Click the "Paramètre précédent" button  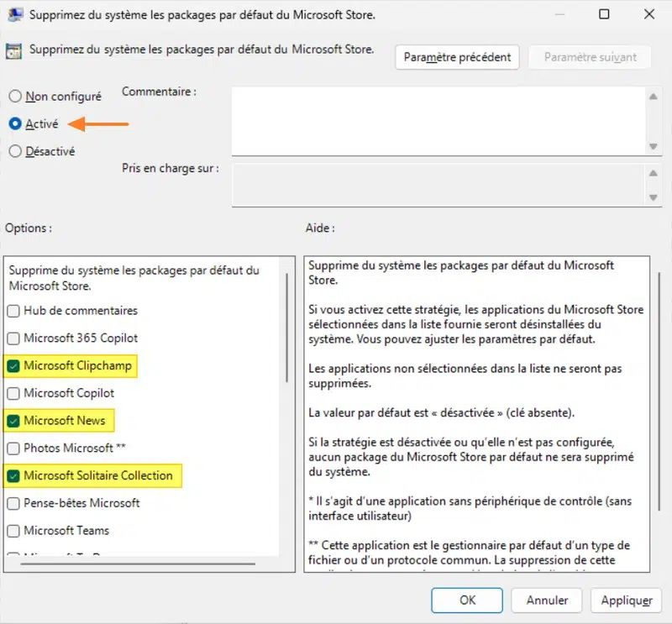pyautogui.click(x=457, y=57)
